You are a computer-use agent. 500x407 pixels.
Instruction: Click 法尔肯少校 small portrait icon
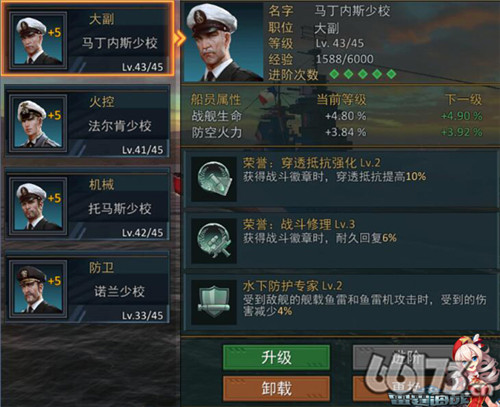(x=38, y=123)
